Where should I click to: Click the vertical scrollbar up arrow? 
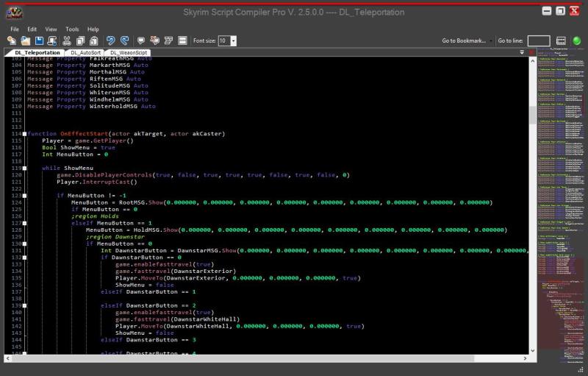pos(532,60)
